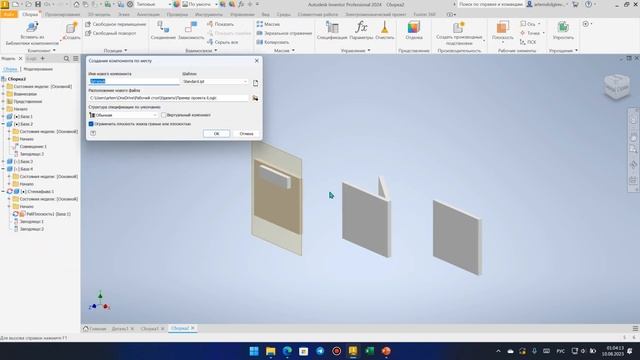Click the Home icon in quick access toolbar
Screen dimensions: 640x360
tap(76, 4)
